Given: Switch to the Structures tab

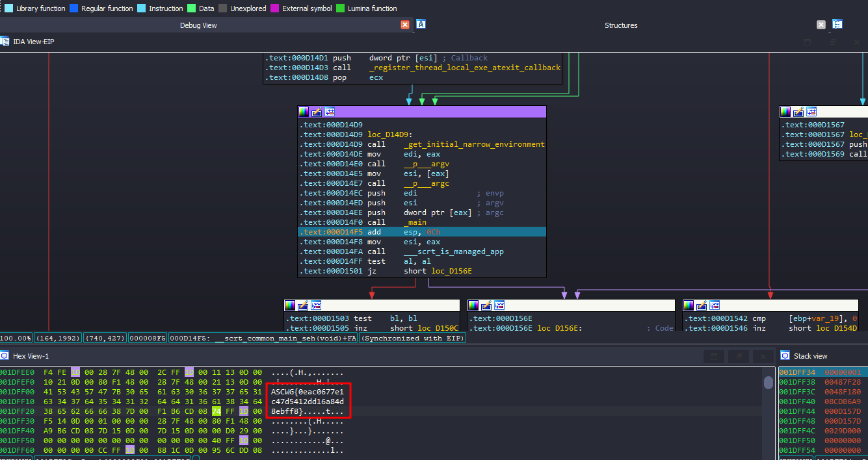Looking at the screenshot, I should click(x=620, y=25).
